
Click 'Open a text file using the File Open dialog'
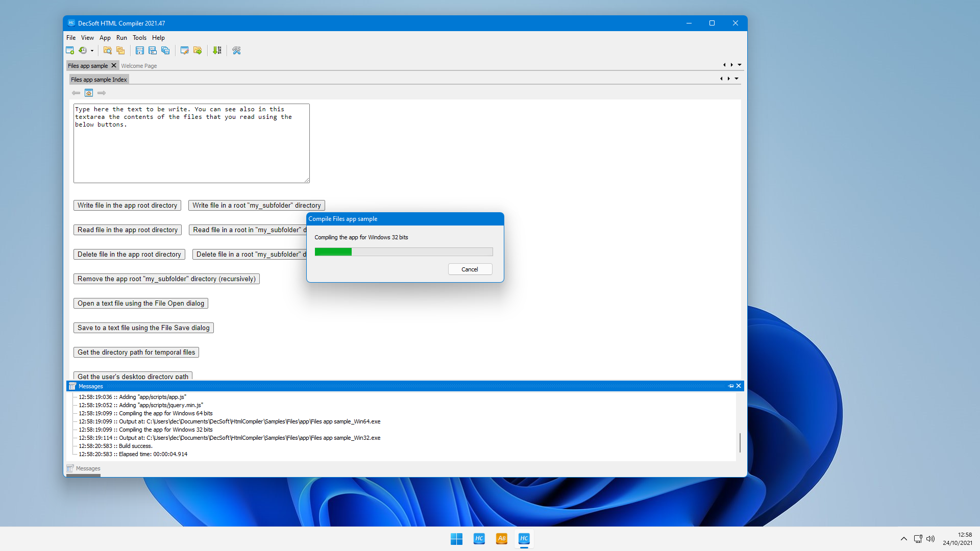[x=140, y=303]
